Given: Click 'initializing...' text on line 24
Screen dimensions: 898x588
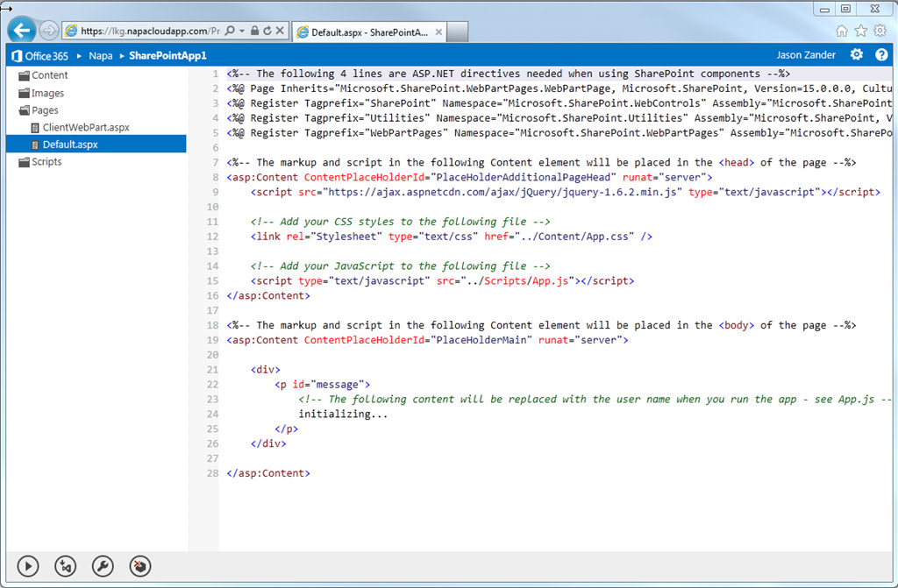Looking at the screenshot, I should [x=343, y=414].
